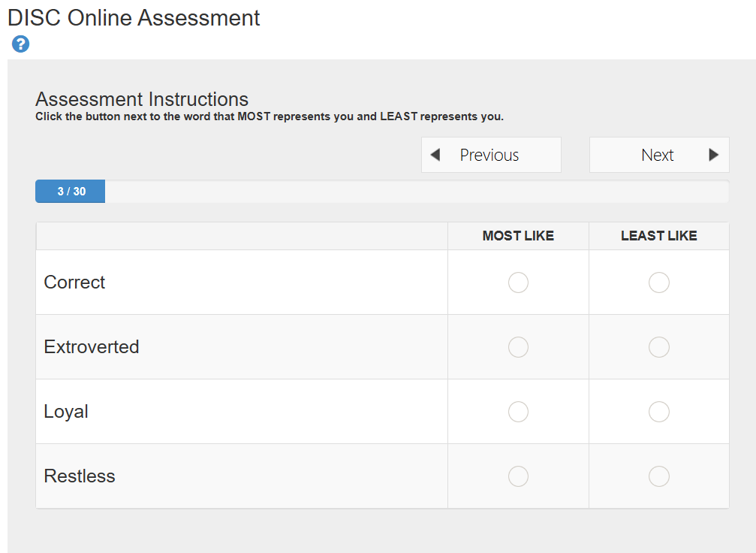Screen dimensions: 756x553
Task: Click the Restless row label
Action: pyautogui.click(x=80, y=476)
